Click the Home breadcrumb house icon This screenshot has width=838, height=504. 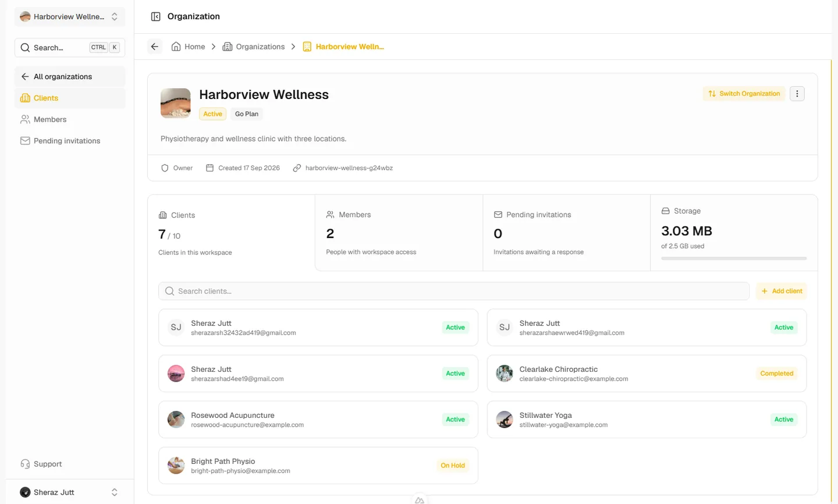click(176, 47)
